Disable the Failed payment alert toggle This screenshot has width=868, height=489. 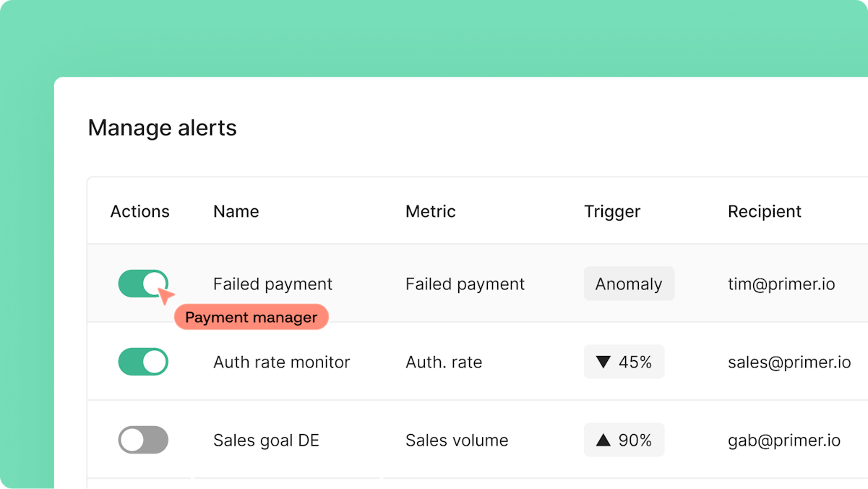[143, 284]
